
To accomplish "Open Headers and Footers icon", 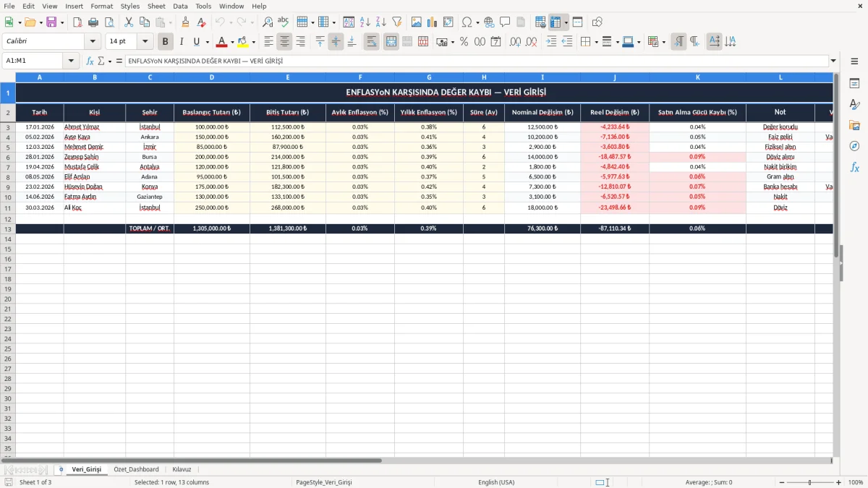I will click(521, 22).
